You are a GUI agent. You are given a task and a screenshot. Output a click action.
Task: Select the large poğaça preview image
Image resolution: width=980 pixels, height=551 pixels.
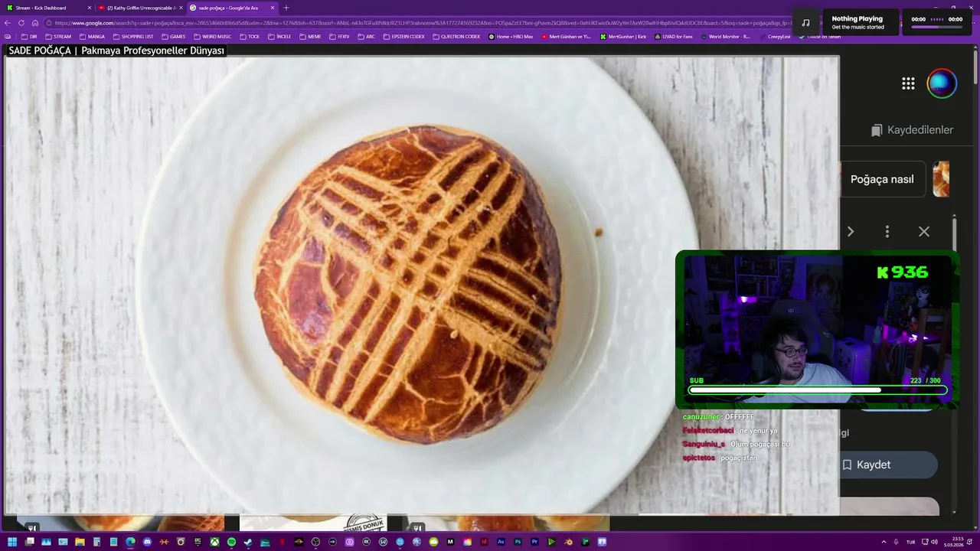[422, 285]
